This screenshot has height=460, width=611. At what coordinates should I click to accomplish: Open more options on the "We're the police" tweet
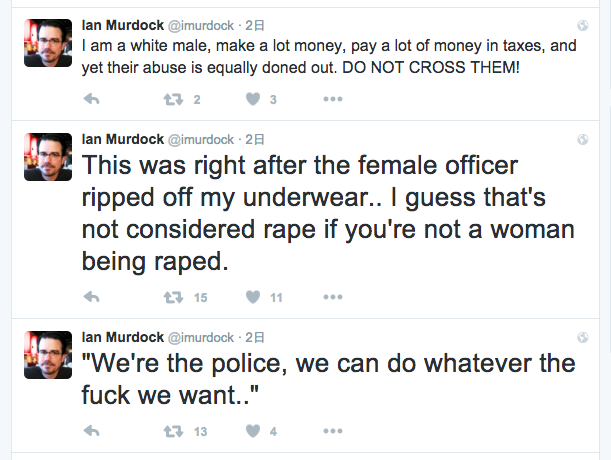click(333, 431)
